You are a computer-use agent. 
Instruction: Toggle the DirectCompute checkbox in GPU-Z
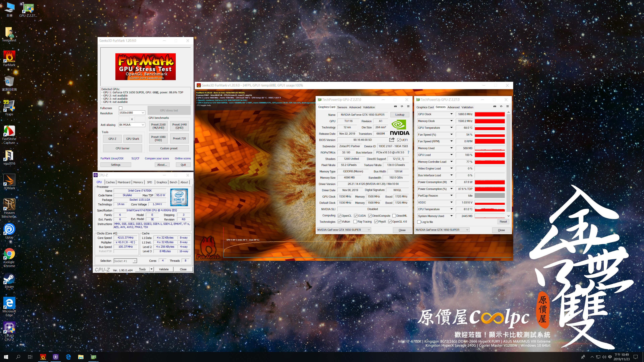[370, 216]
